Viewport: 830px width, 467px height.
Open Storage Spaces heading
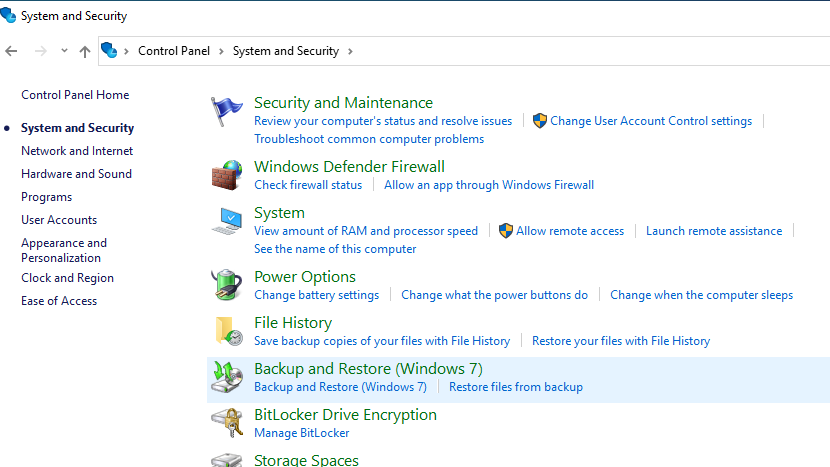306,460
